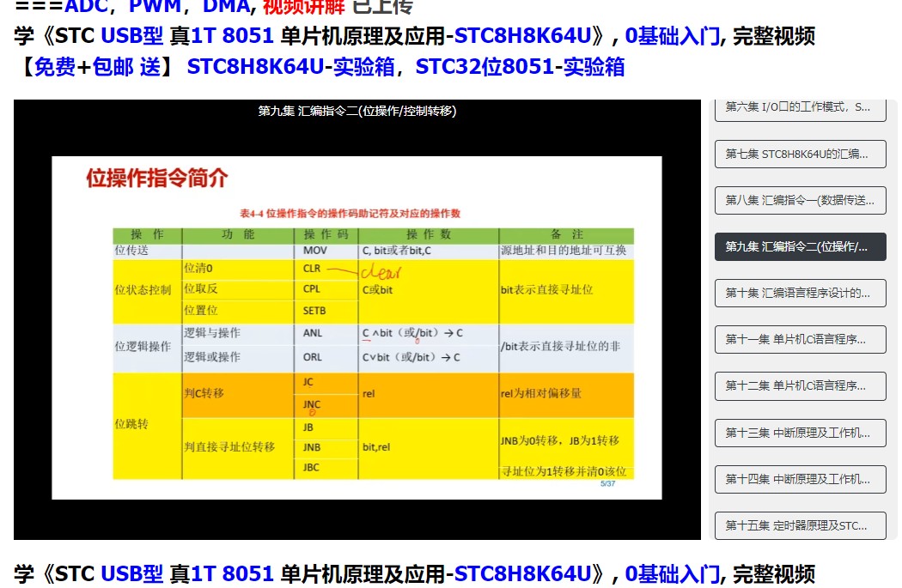Open the 0基础入门 link below the video
Image resolution: width=902 pixels, height=588 pixels.
(672, 573)
